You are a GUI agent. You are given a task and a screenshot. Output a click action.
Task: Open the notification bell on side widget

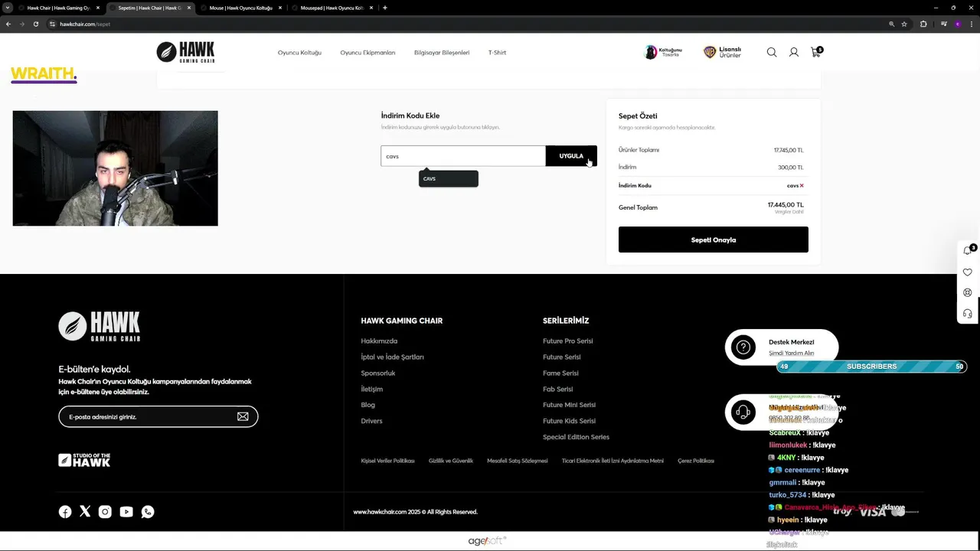click(968, 250)
